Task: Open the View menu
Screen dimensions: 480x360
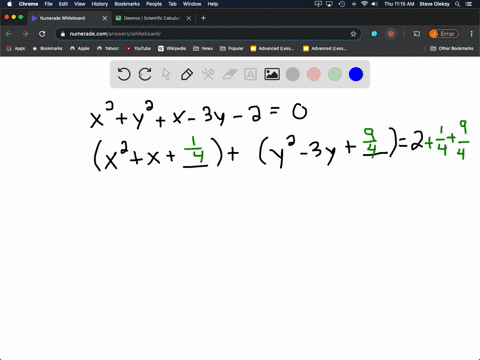Action: (x=80, y=4)
